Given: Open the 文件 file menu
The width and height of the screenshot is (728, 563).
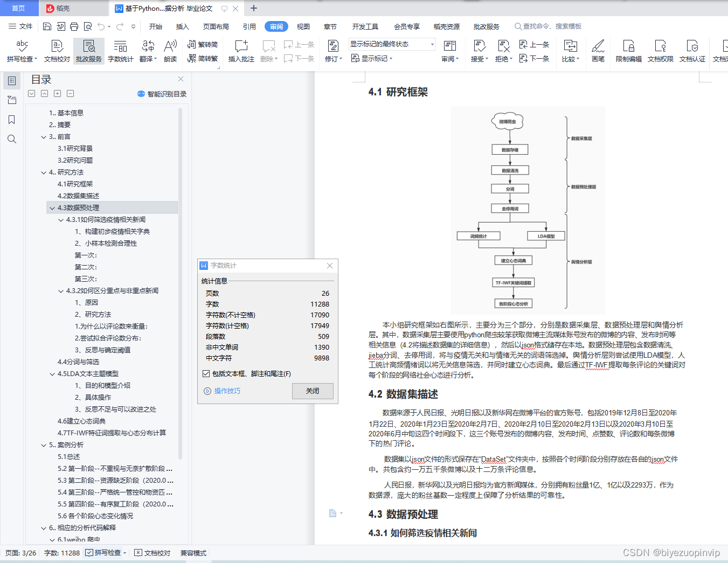Looking at the screenshot, I should click(x=20, y=26).
